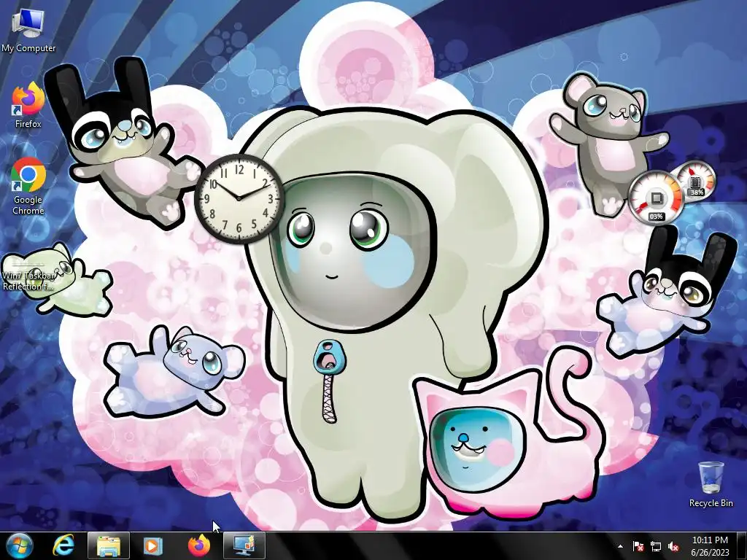Show hidden system tray icons
The width and height of the screenshot is (747, 560).
pyautogui.click(x=620, y=547)
